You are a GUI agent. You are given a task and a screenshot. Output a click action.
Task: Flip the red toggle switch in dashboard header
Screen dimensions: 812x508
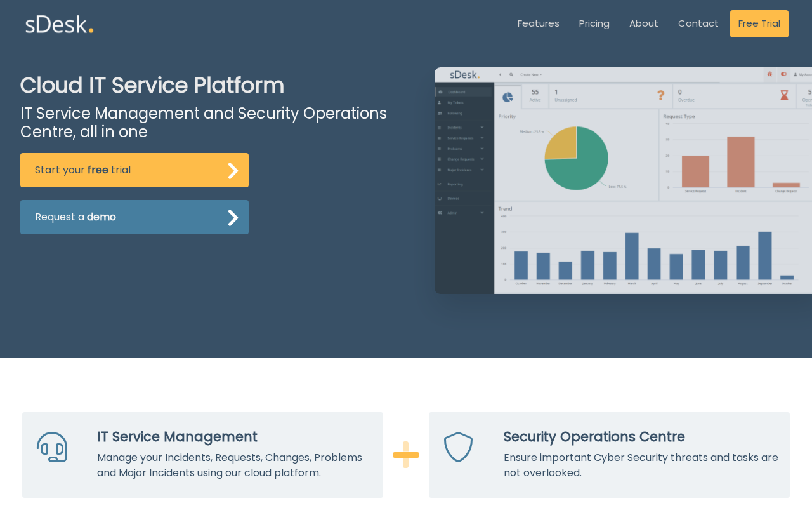click(783, 74)
